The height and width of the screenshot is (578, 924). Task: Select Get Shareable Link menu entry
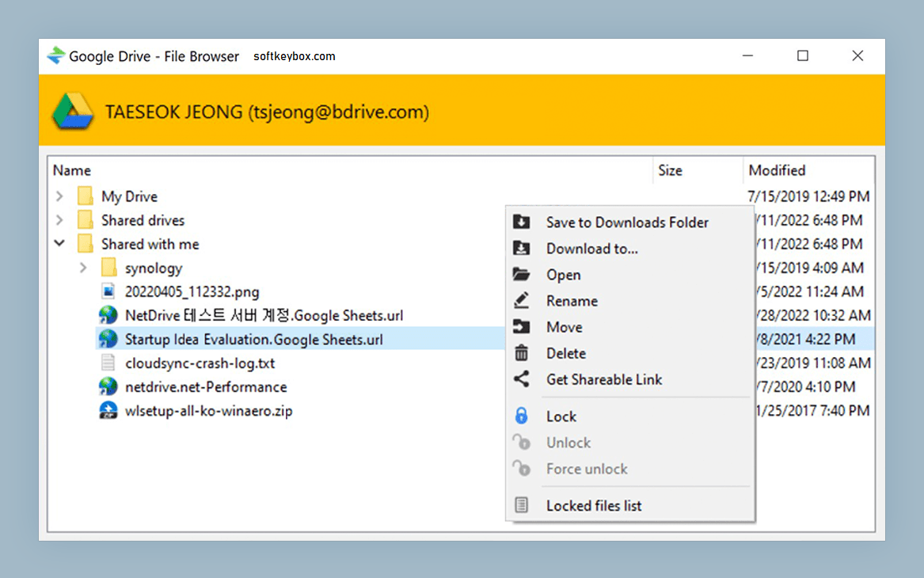tap(604, 379)
